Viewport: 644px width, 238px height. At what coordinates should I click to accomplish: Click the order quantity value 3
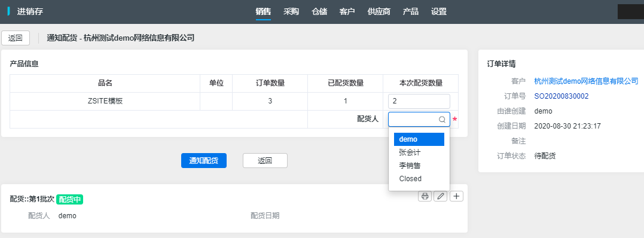pos(270,101)
